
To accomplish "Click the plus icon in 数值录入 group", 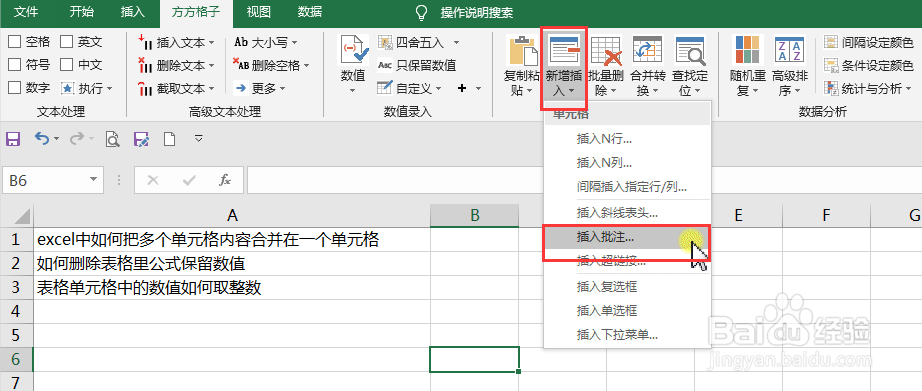I will coord(462,88).
